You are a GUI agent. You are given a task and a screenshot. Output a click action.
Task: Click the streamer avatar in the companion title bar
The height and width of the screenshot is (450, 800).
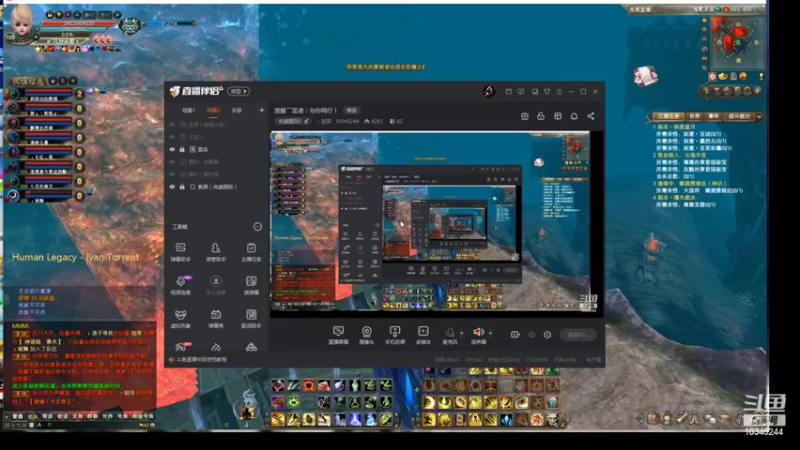point(489,91)
